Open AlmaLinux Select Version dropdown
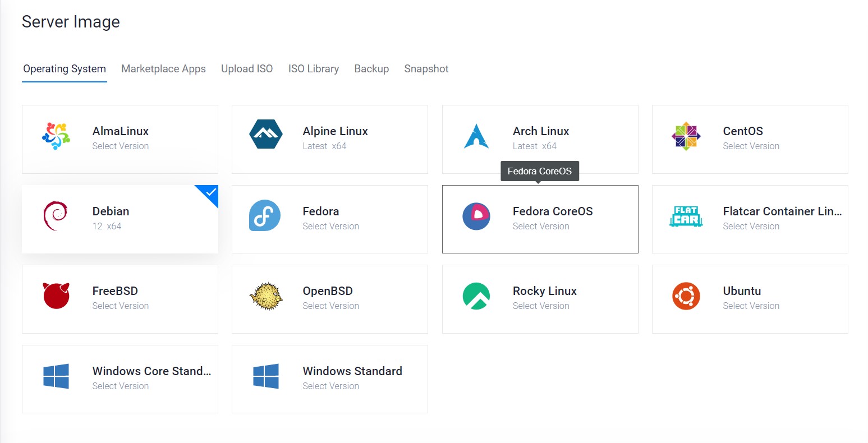This screenshot has height=443, width=868. (x=121, y=146)
